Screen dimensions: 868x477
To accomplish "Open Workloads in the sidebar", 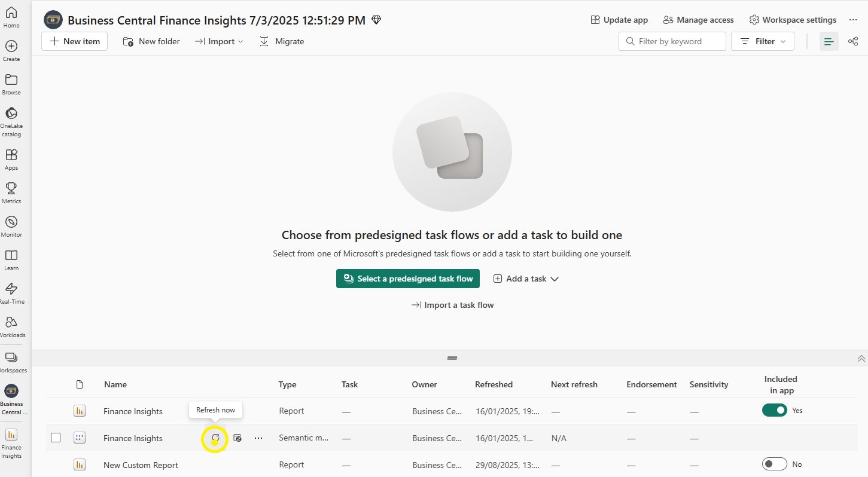I will (11, 327).
